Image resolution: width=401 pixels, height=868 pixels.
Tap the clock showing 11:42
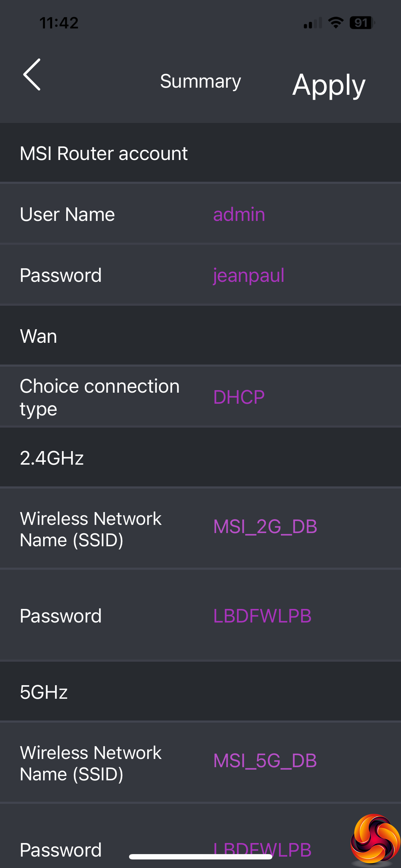coord(59,23)
